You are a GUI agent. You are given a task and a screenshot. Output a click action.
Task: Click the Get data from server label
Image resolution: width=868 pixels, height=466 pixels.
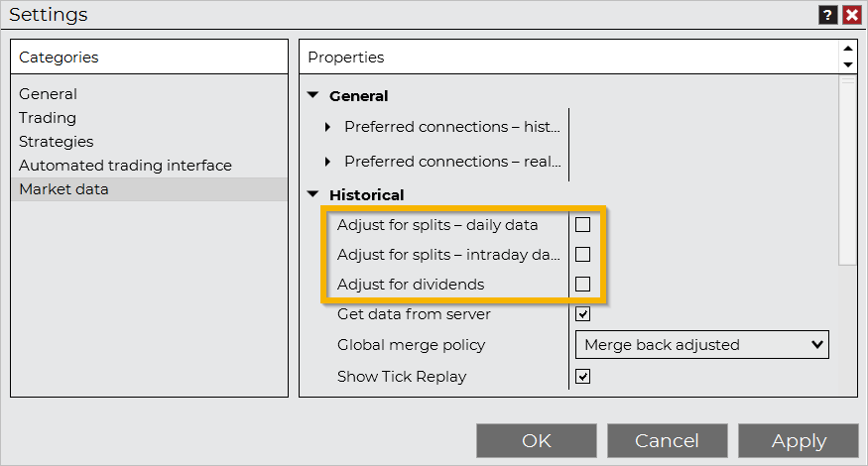(x=414, y=314)
